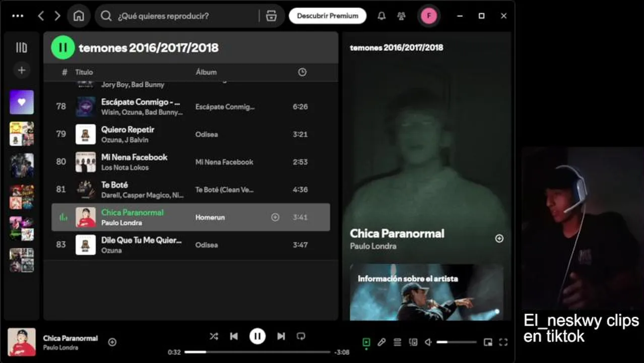644x363 pixels.
Task: Open the Browse icon in search bar
Action: 271,16
